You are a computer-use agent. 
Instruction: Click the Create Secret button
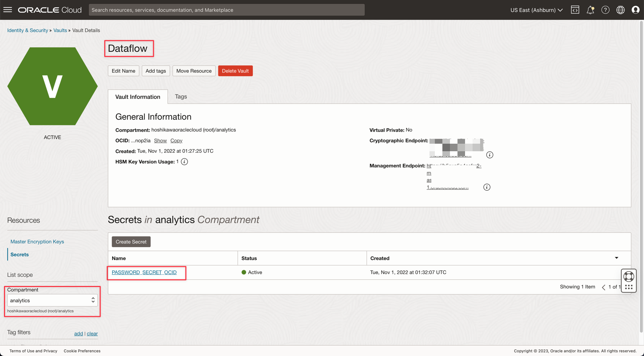click(131, 242)
